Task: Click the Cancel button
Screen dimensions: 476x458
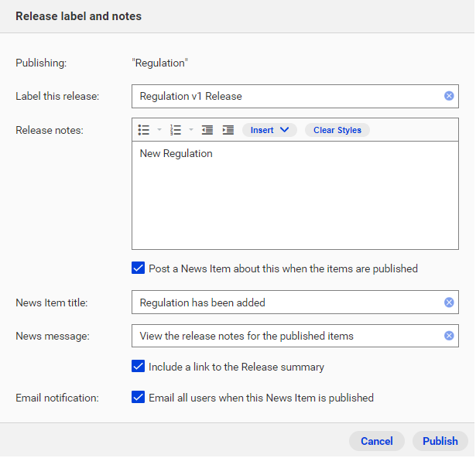Action: pyautogui.click(x=377, y=442)
